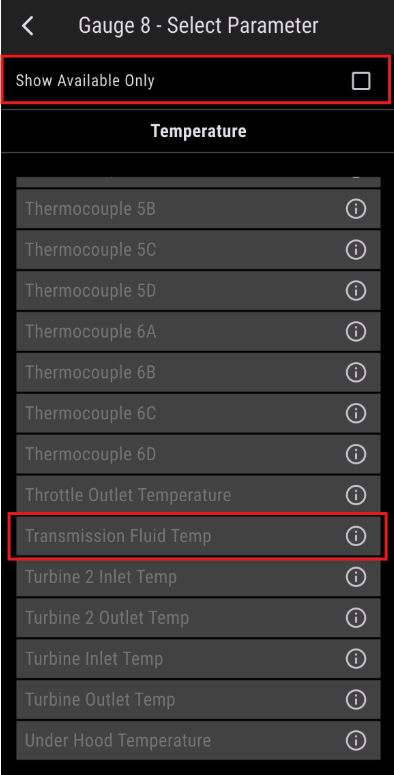View info for Turbine 2 Outlet Temp
Screen dimensions: 394x775
click(x=355, y=618)
